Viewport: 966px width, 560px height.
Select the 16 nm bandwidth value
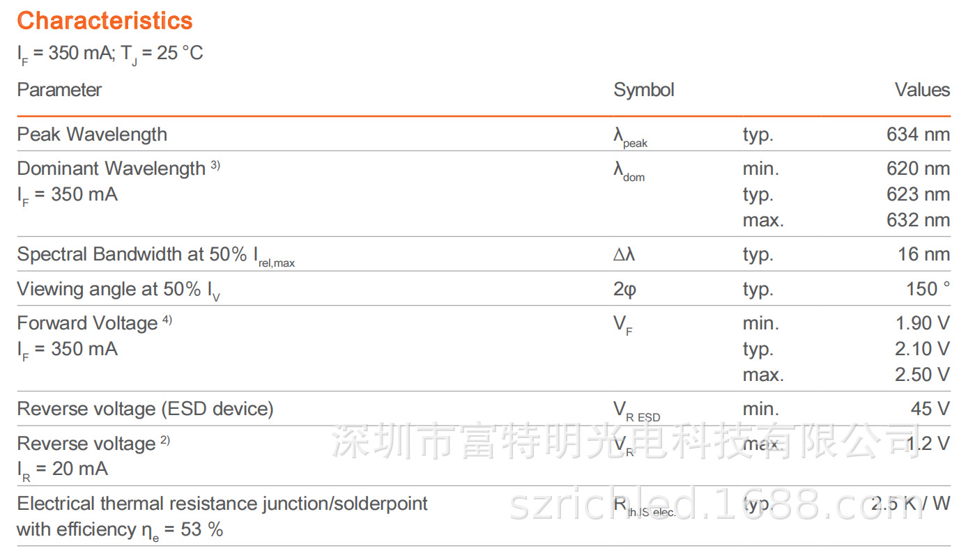click(x=923, y=255)
